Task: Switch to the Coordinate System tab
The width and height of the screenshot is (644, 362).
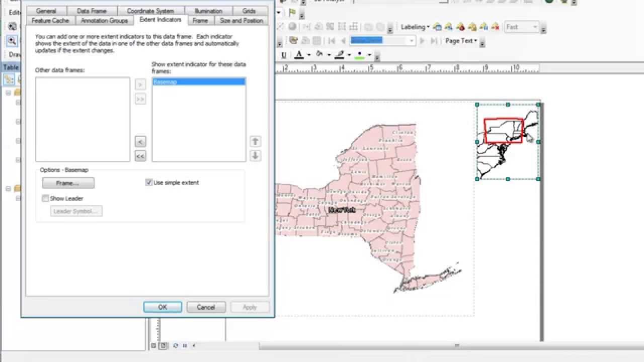Action: [150, 11]
